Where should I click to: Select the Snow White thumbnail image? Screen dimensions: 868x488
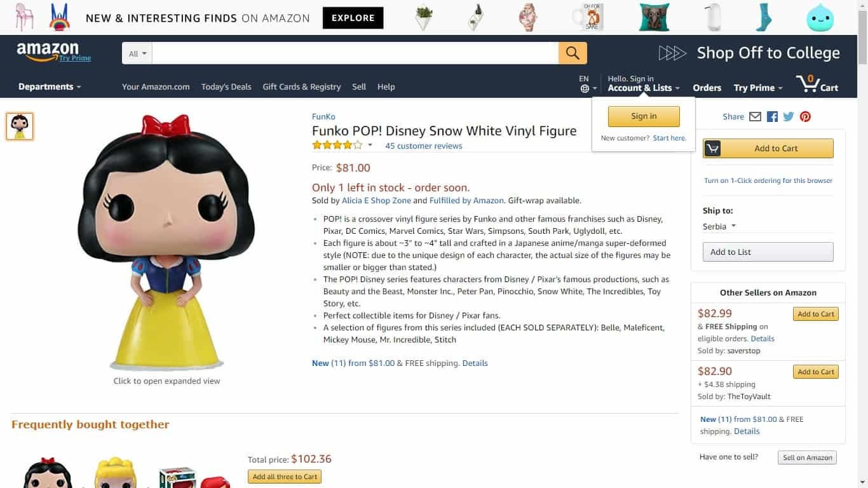click(20, 126)
